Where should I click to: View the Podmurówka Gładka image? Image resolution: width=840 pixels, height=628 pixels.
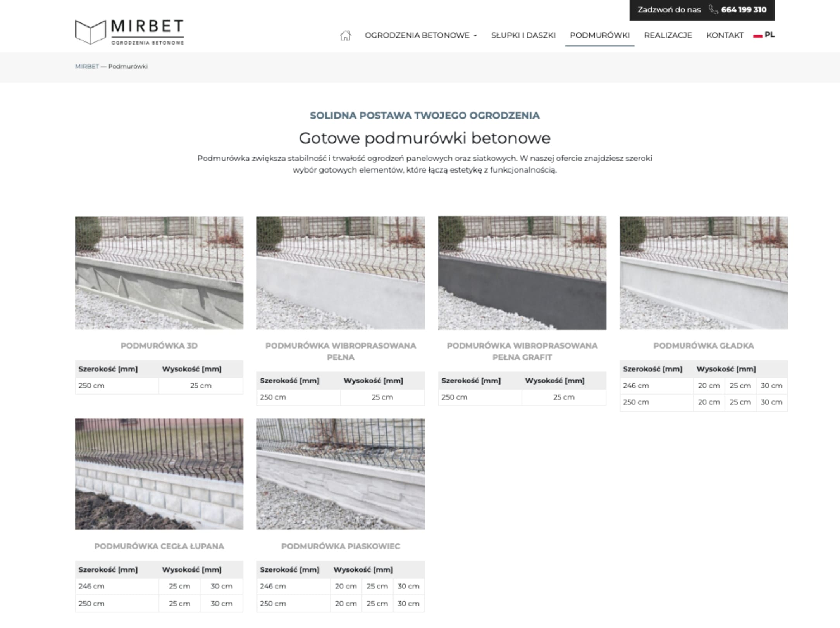(x=703, y=273)
